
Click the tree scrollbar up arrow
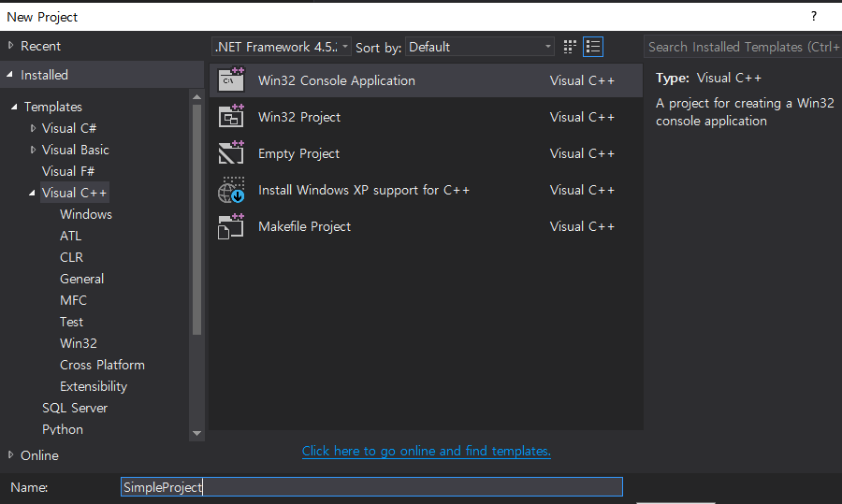(x=196, y=97)
